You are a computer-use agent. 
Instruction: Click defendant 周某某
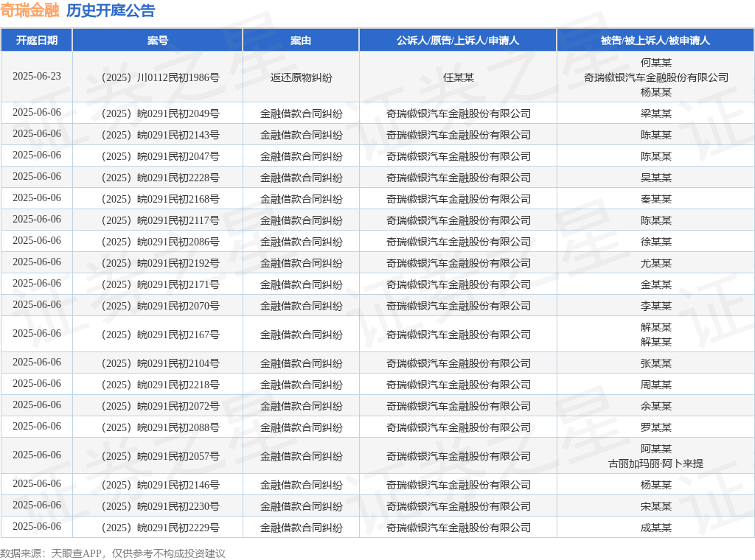[x=655, y=385]
